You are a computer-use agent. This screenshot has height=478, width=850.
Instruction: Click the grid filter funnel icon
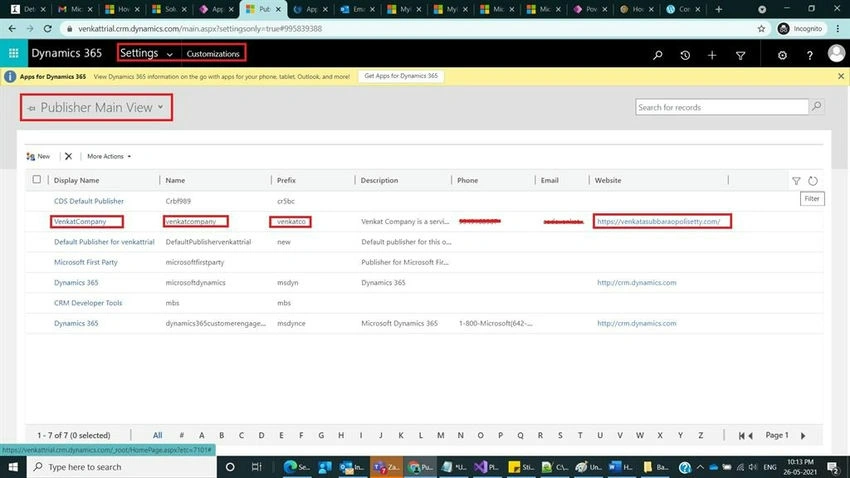coord(796,181)
